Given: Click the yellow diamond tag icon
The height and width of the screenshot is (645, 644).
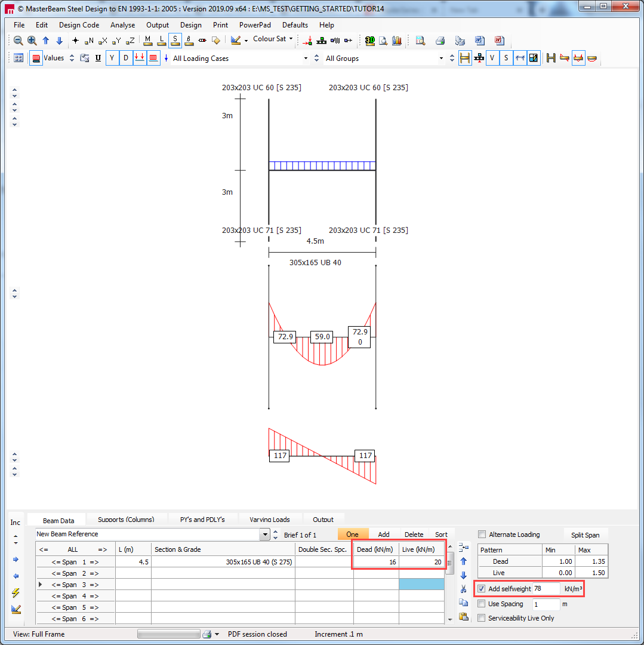Looking at the screenshot, I should tap(216, 41).
